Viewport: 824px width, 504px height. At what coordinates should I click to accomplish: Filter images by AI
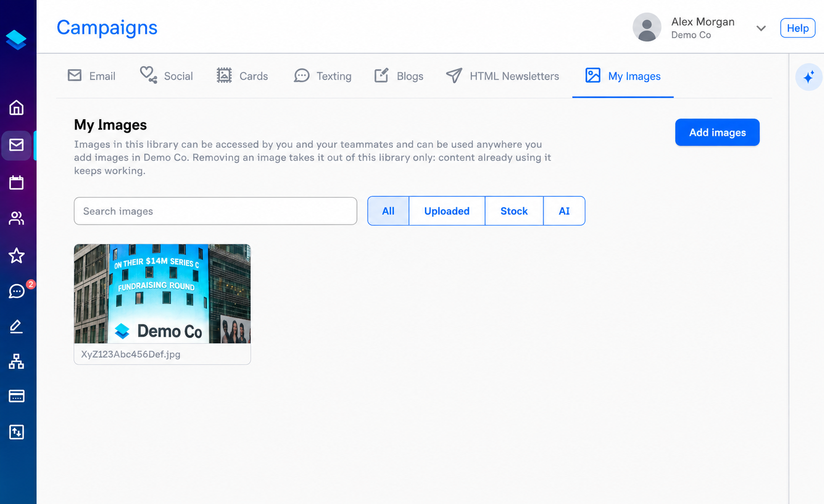coord(564,211)
